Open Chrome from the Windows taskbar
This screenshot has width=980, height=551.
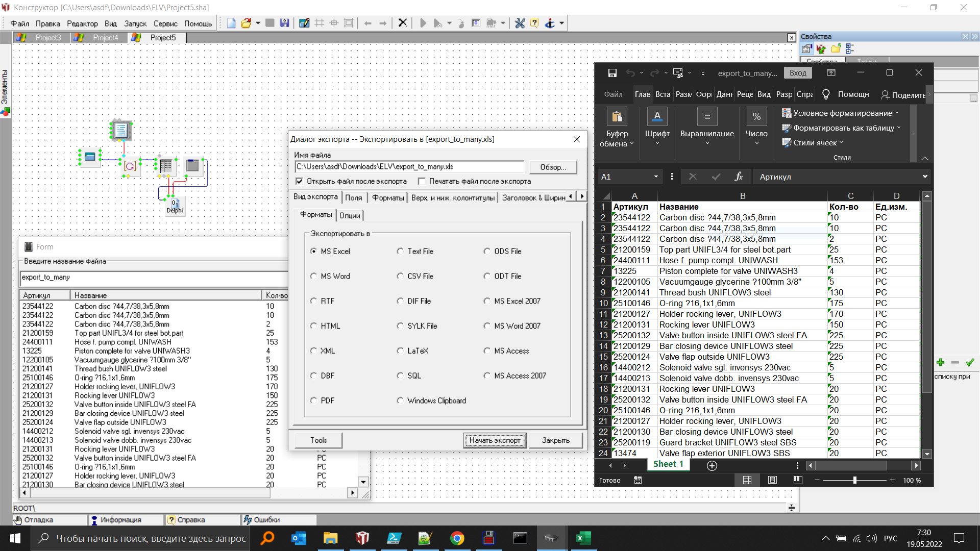coord(457,538)
